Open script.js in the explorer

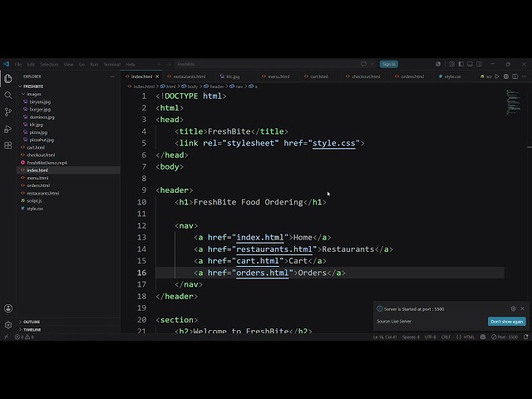[x=34, y=201]
